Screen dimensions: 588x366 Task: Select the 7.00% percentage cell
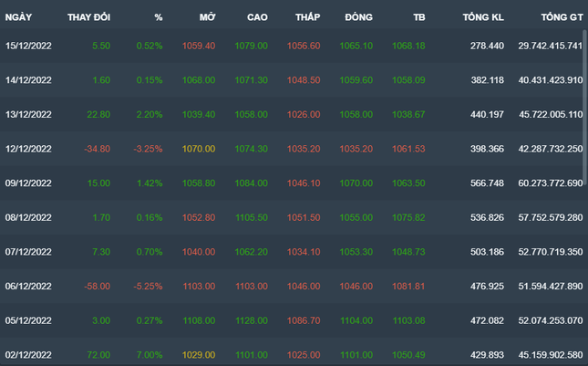[x=150, y=355]
